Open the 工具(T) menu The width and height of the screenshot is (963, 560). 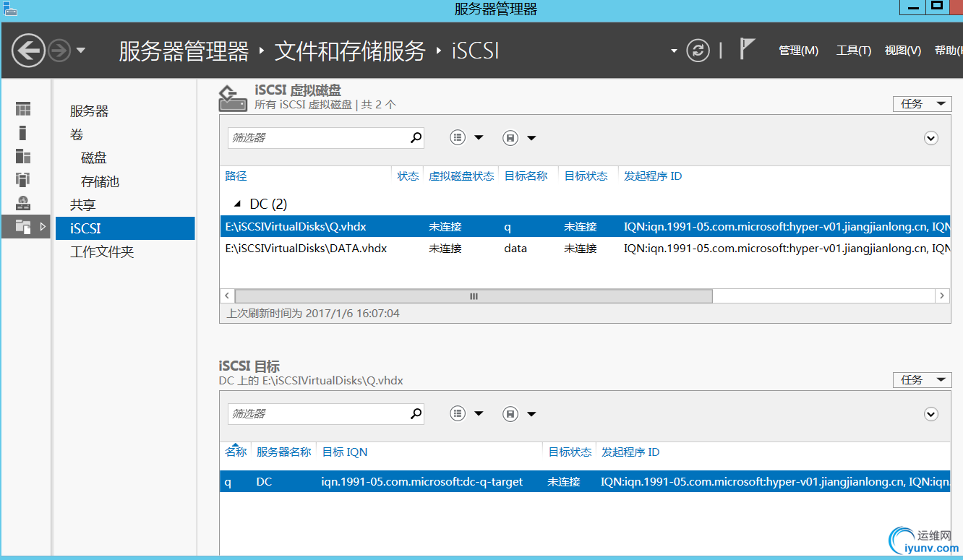[x=854, y=51]
